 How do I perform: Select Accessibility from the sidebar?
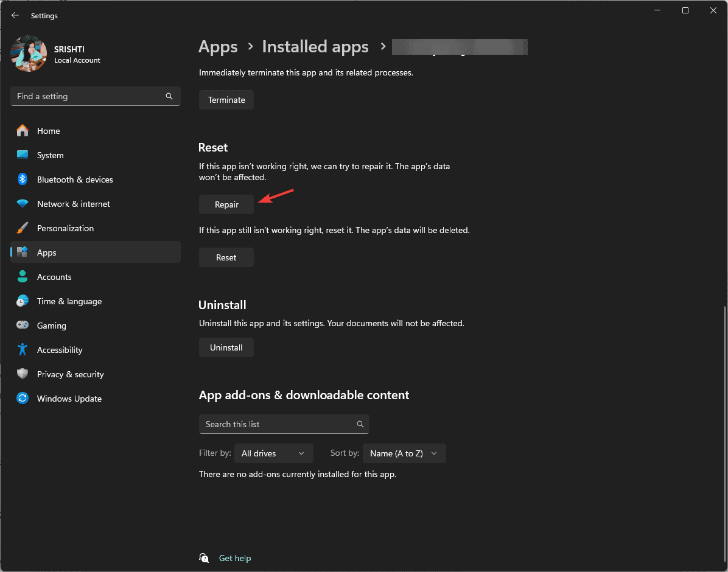(x=60, y=349)
